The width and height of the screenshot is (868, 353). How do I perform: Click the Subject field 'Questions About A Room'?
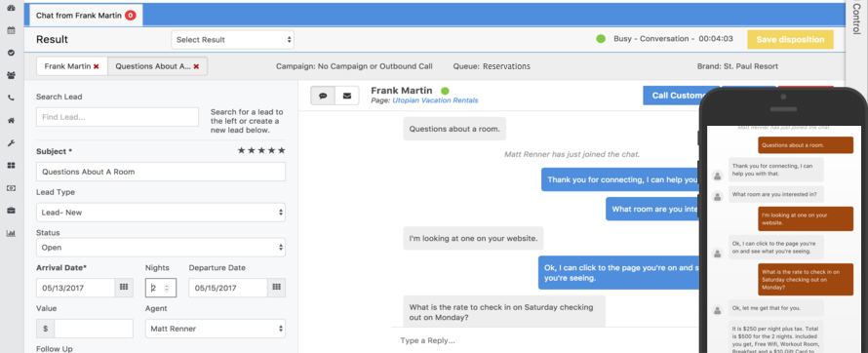point(161,172)
